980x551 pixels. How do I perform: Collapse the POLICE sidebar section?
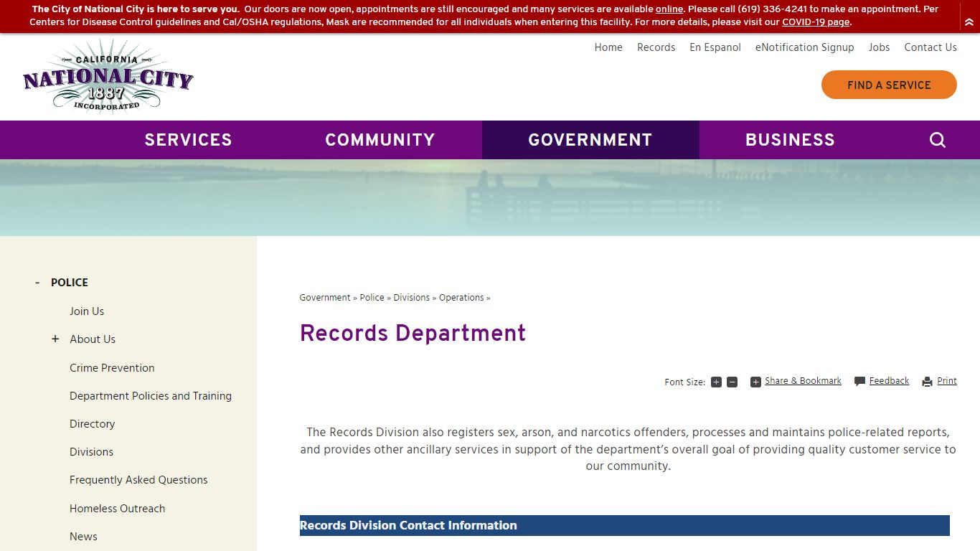pyautogui.click(x=37, y=283)
